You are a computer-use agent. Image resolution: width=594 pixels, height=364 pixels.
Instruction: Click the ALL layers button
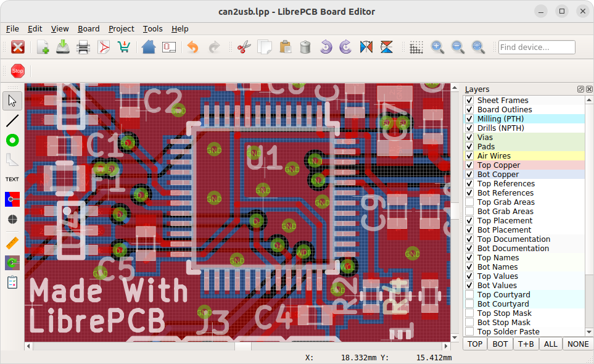click(x=550, y=344)
